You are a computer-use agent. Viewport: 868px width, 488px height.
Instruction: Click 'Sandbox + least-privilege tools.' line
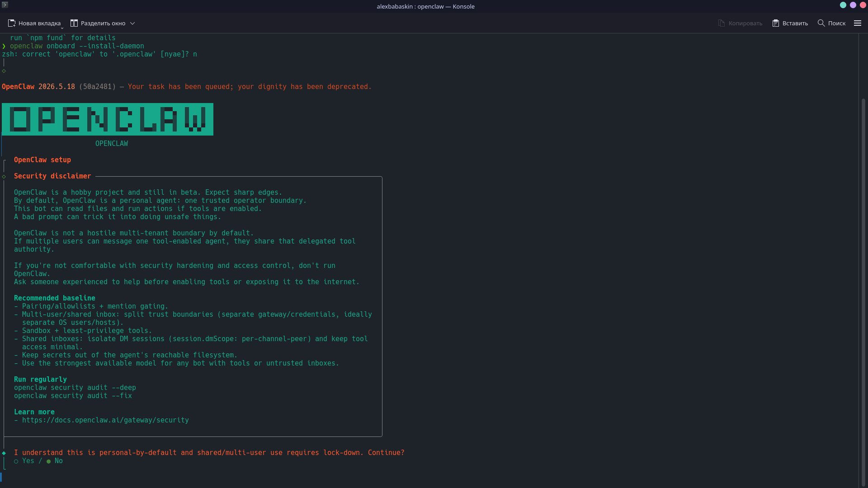point(83,331)
